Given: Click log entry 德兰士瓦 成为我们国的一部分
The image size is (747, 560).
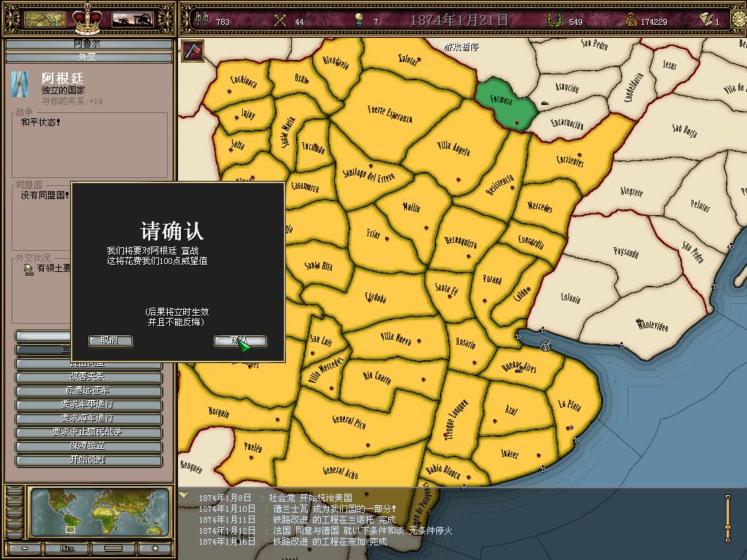Looking at the screenshot, I should click(x=334, y=509).
